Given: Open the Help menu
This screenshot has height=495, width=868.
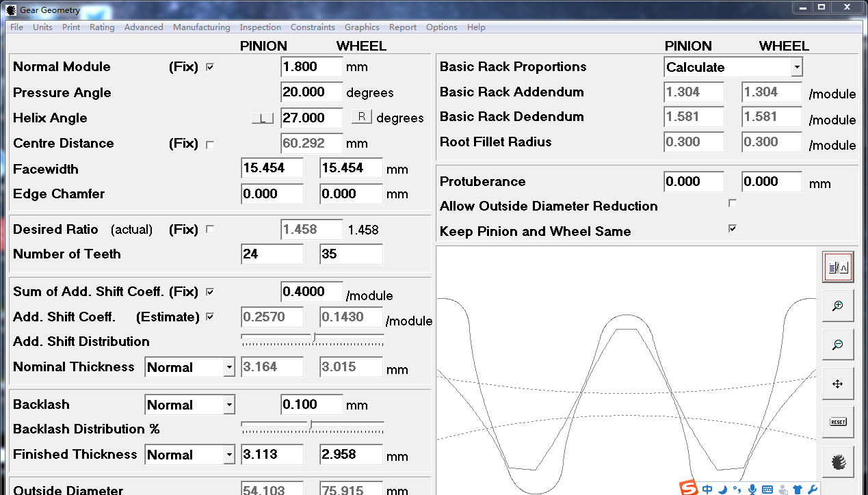Looking at the screenshot, I should click(x=476, y=27).
